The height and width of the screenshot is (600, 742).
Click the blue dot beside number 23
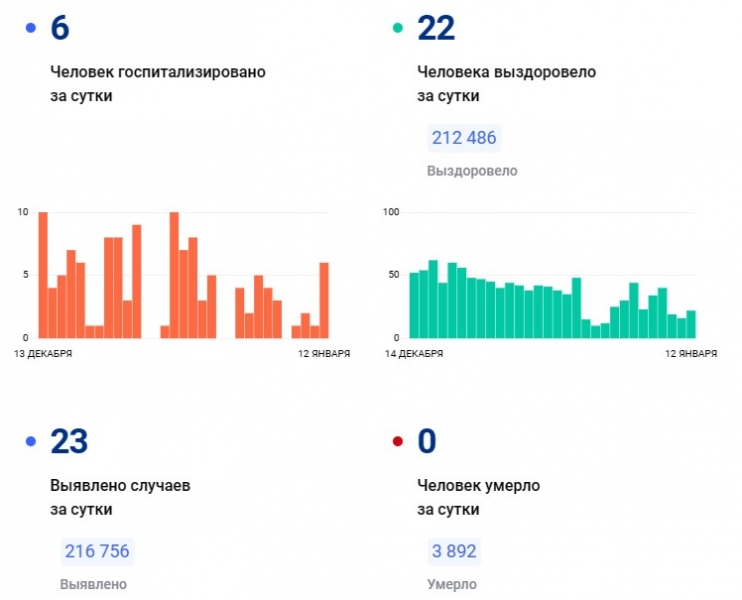click(x=32, y=441)
